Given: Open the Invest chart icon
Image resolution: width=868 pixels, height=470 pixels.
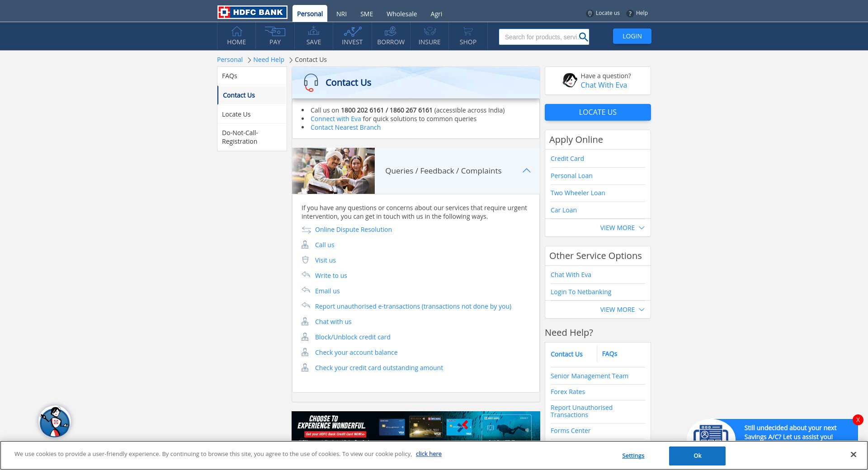Looking at the screenshot, I should (x=352, y=32).
